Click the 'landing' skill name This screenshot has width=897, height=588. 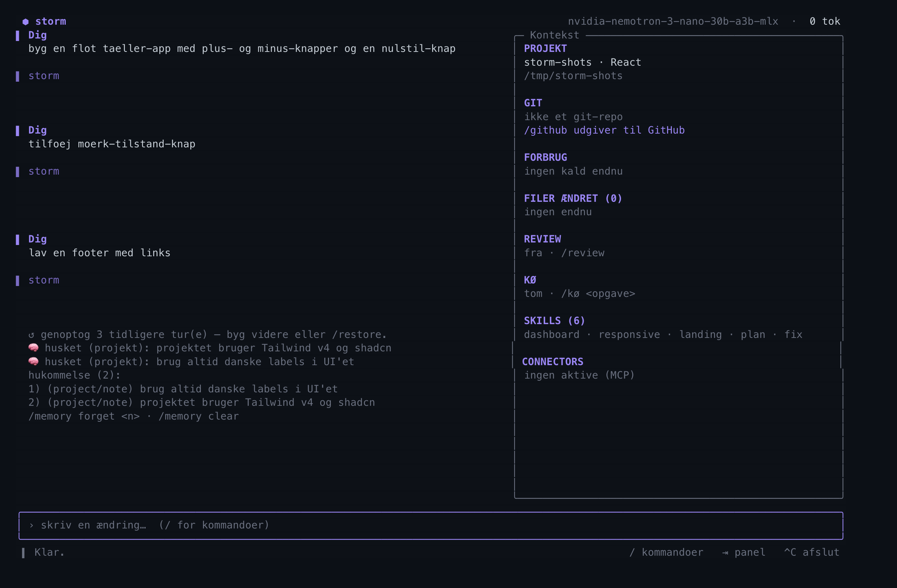(700, 335)
